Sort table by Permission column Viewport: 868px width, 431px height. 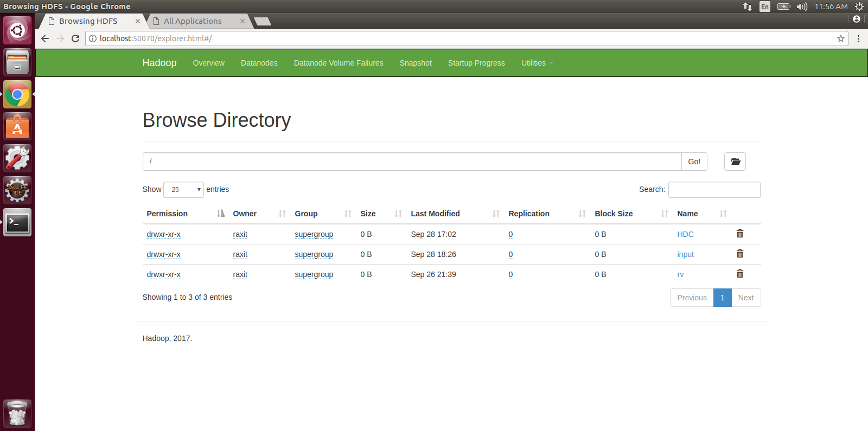pyautogui.click(x=185, y=214)
